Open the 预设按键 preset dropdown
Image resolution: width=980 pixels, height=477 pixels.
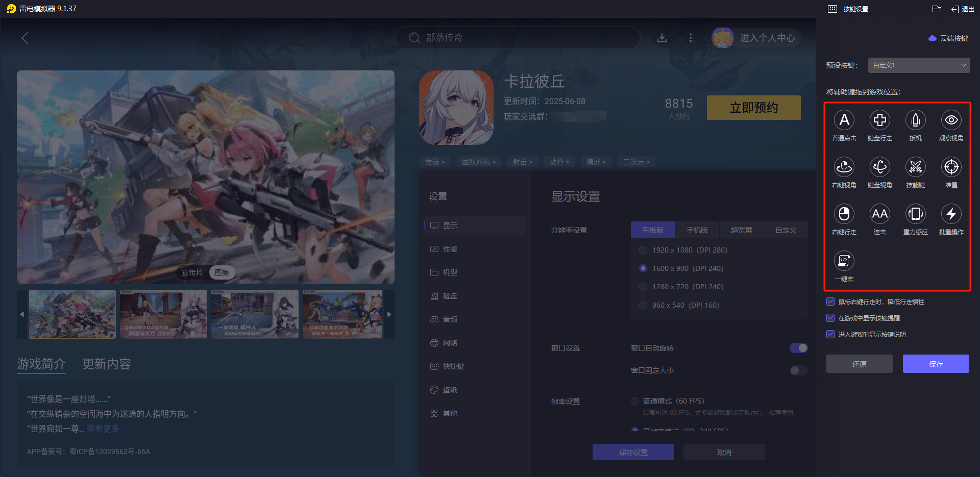(919, 65)
